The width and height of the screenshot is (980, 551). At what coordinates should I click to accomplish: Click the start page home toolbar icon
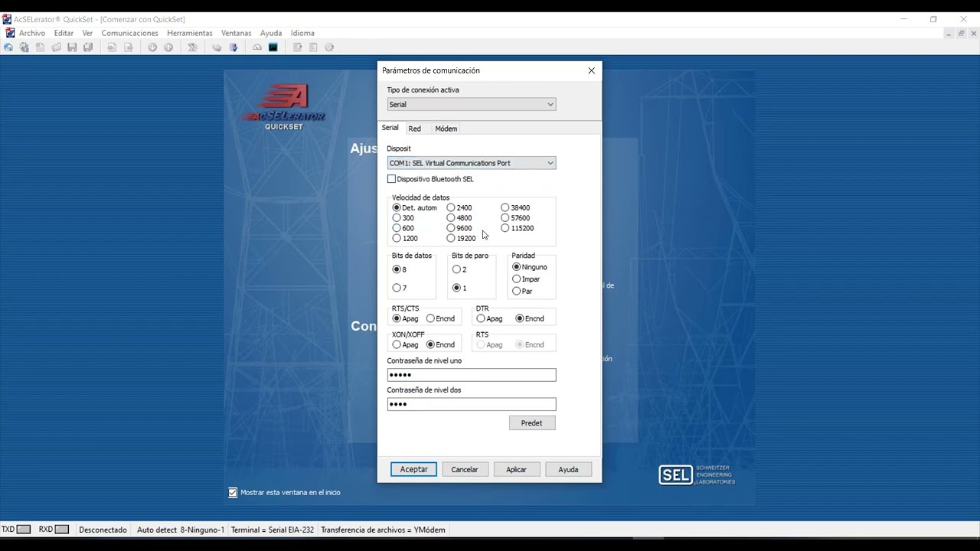(8, 47)
